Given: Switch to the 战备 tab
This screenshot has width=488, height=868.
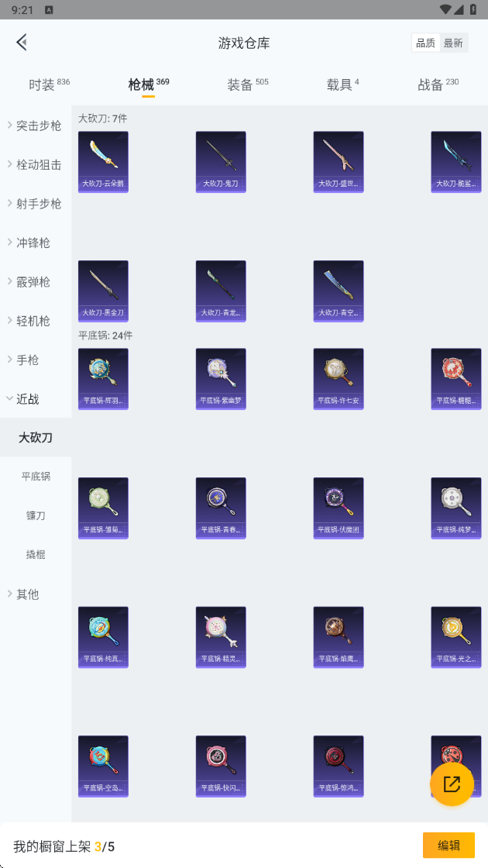Looking at the screenshot, I should (x=438, y=84).
